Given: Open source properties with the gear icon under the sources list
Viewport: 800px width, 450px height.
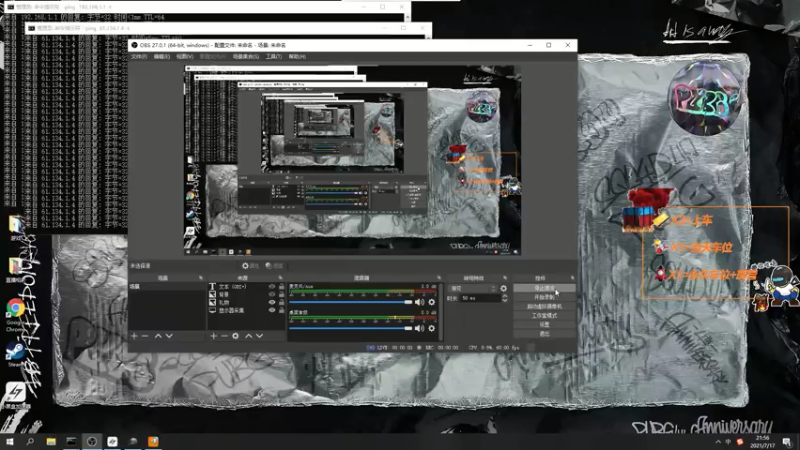Looking at the screenshot, I should pyautogui.click(x=235, y=336).
